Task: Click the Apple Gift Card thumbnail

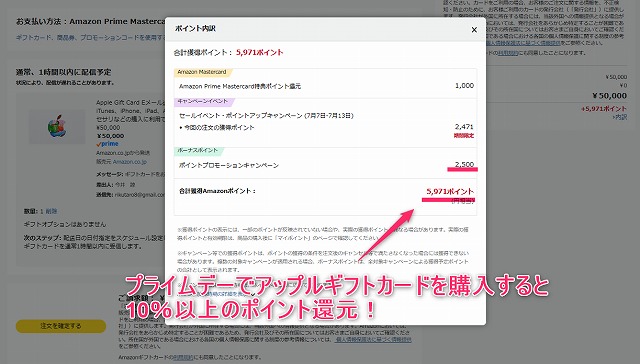Action: (x=57, y=126)
